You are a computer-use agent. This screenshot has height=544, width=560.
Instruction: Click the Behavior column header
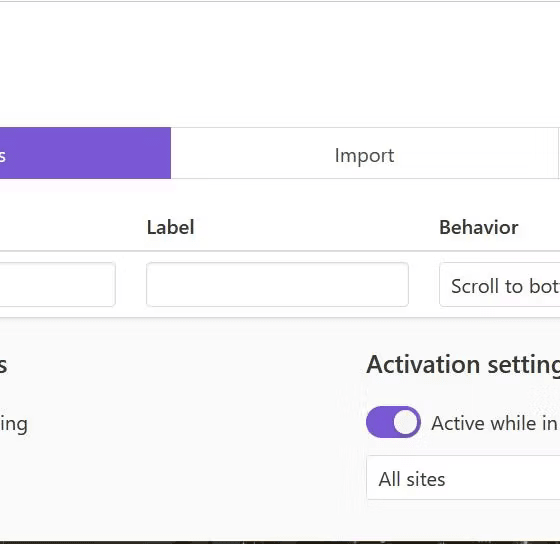479,228
